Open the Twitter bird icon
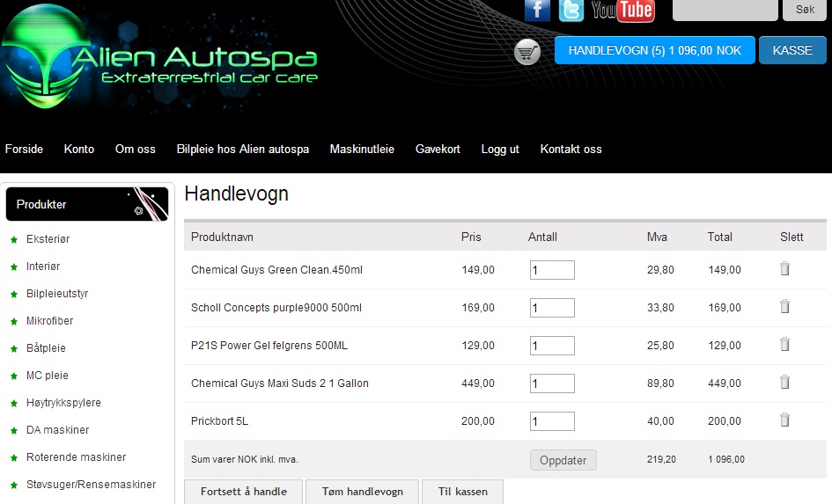This screenshot has width=832, height=504. [x=571, y=10]
